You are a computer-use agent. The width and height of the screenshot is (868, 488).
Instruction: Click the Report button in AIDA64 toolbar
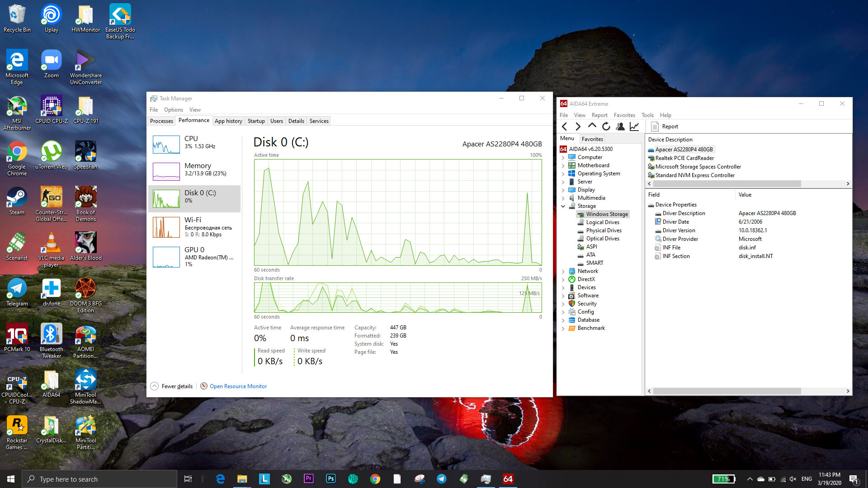tap(665, 127)
